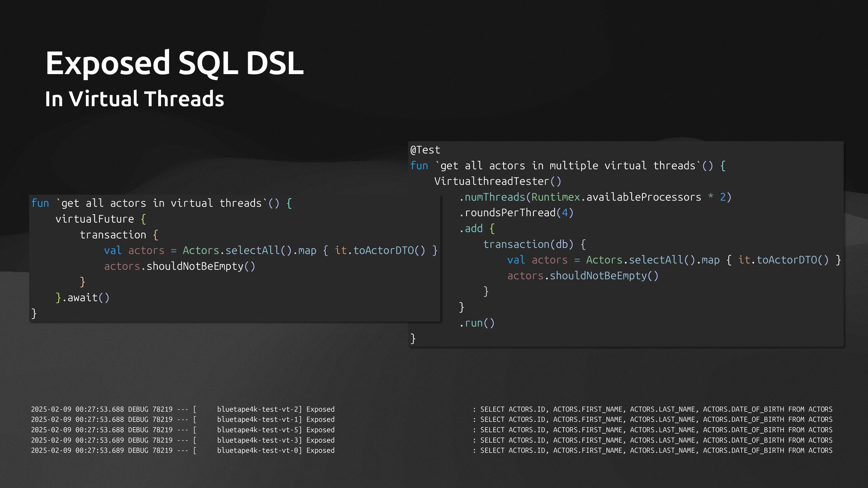This screenshot has width=868, height=488.
Task: Click the '.run()' call at bottom
Action: pos(476,323)
